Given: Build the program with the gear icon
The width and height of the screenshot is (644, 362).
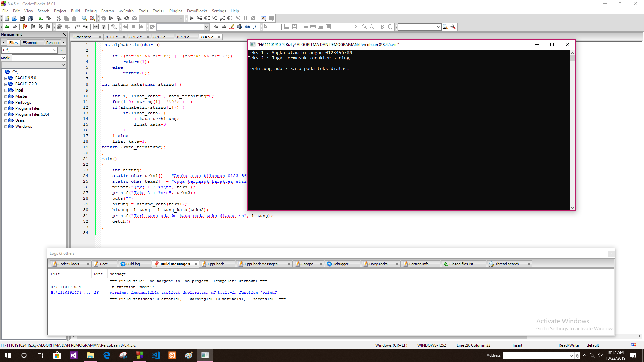Looking at the screenshot, I should 104,18.
